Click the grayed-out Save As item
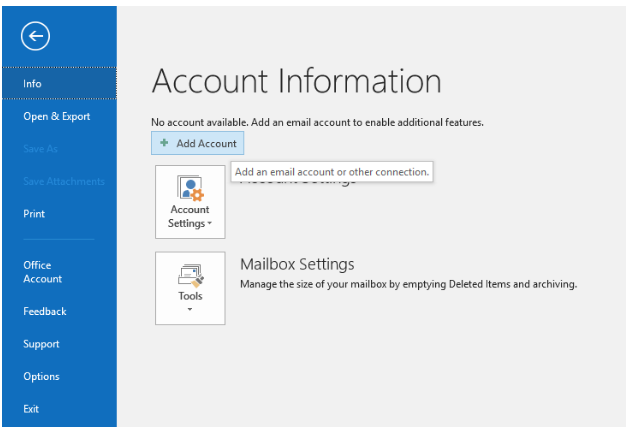The image size is (630, 433). (x=40, y=149)
